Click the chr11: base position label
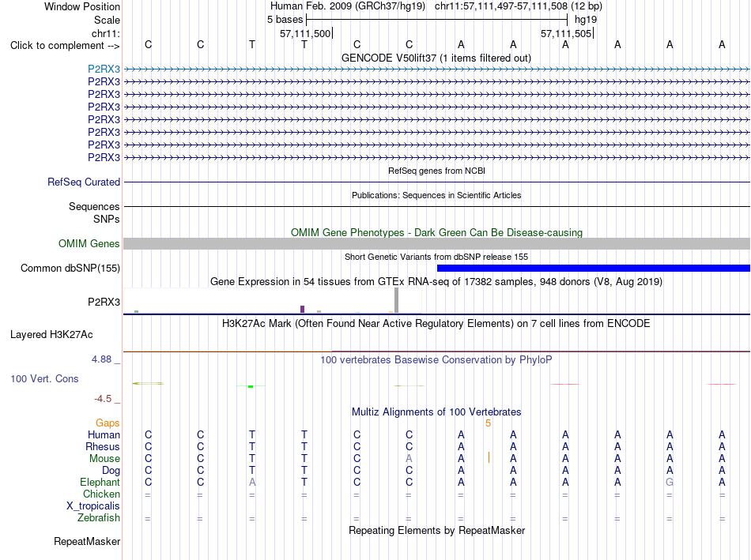The height and width of the screenshot is (560, 751). click(106, 33)
